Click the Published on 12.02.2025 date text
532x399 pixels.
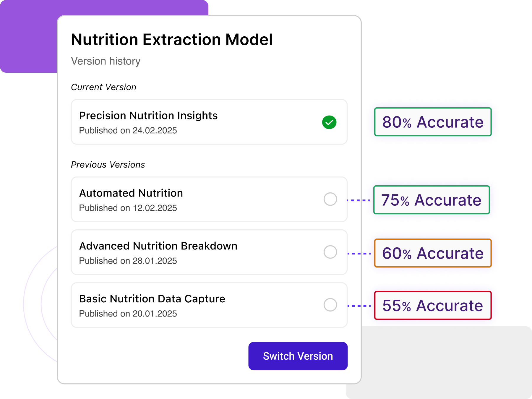(x=128, y=208)
